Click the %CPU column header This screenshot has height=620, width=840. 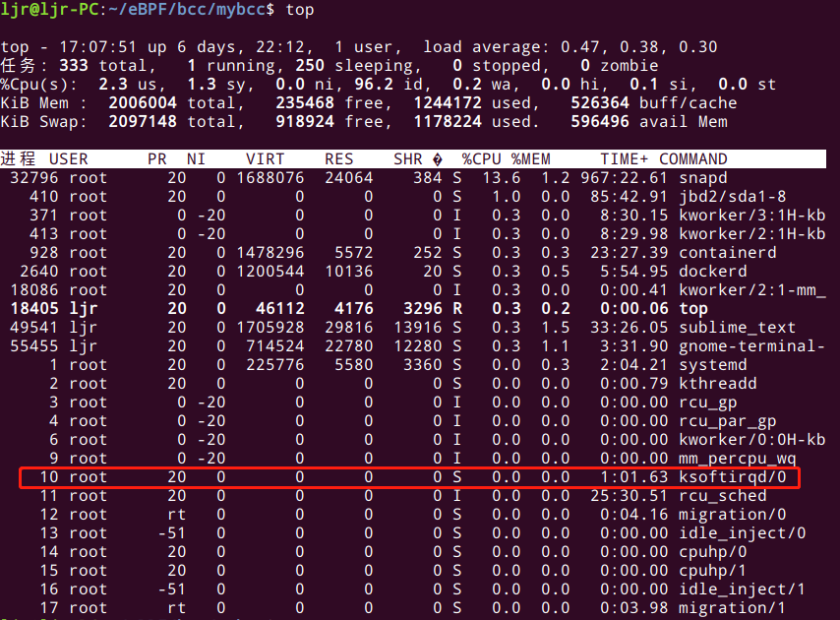[482, 159]
